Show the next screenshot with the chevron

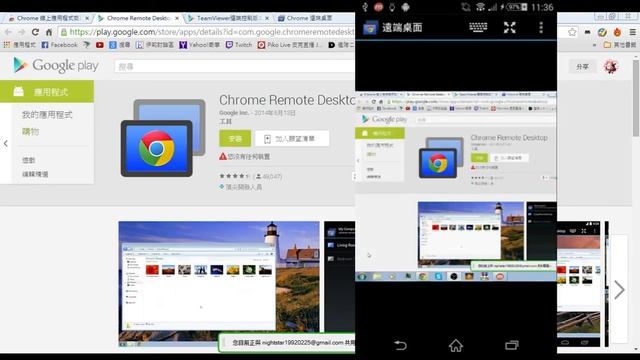[619, 290]
